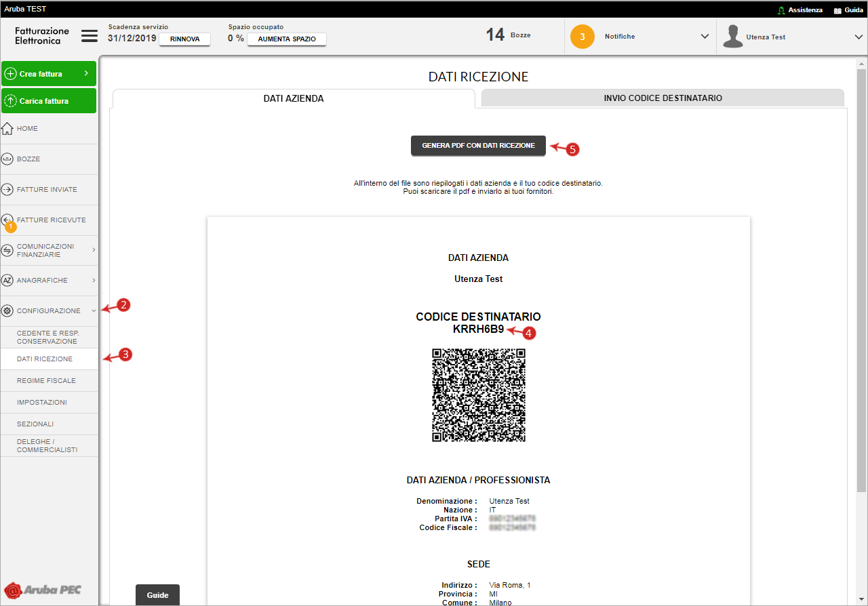This screenshot has width=868, height=606.
Task: Click the expiry date 31/12/2019
Action: coord(132,38)
